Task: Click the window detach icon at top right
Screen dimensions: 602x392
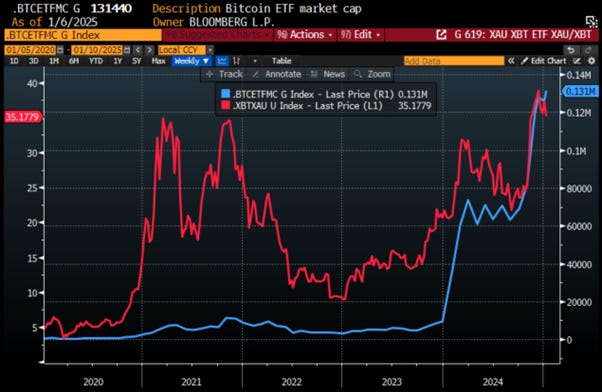Action: point(591,21)
